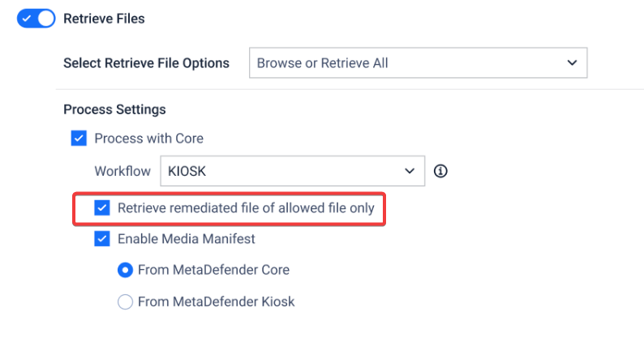The height and width of the screenshot is (338, 644).
Task: Open the Workflow KIOSK dropdown
Action: point(291,171)
